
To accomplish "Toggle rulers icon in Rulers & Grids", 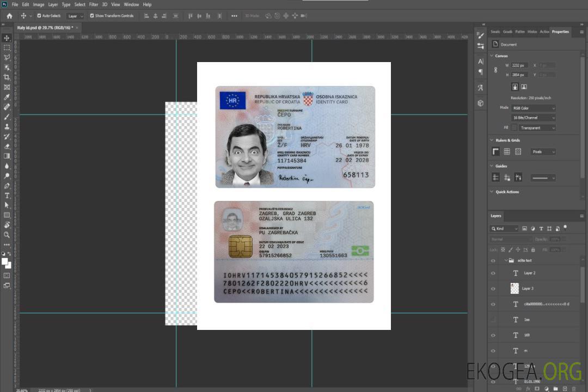I will pyautogui.click(x=495, y=151).
